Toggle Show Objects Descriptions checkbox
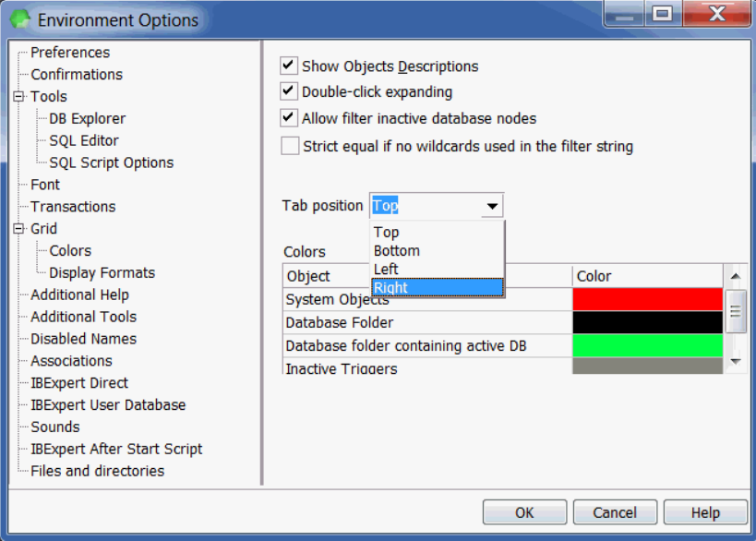Viewport: 756px width, 541px height. tap(290, 66)
